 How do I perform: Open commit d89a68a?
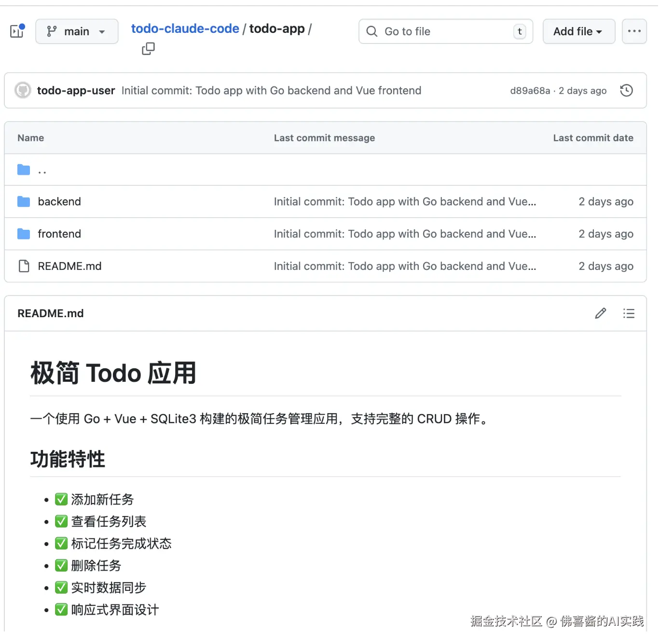coord(530,91)
